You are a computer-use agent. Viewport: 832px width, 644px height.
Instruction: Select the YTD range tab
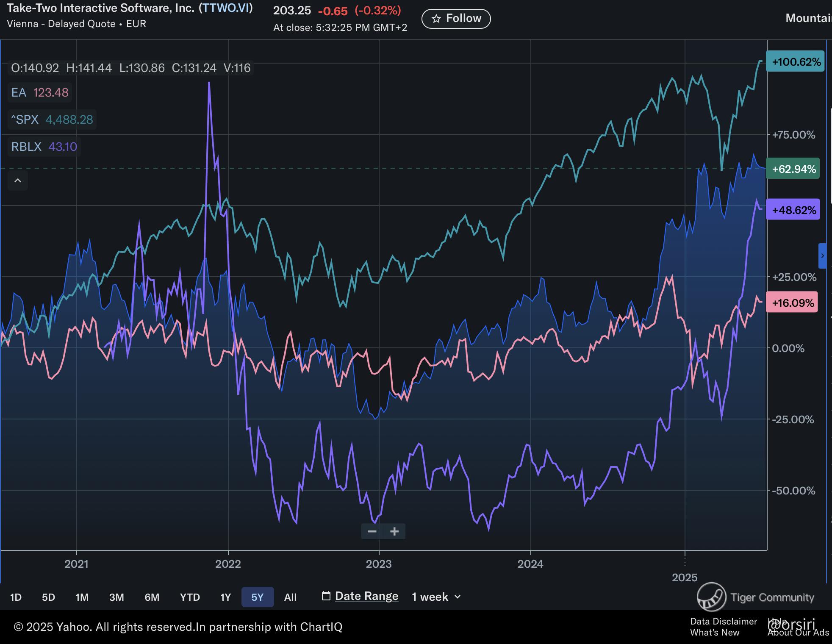pyautogui.click(x=190, y=597)
